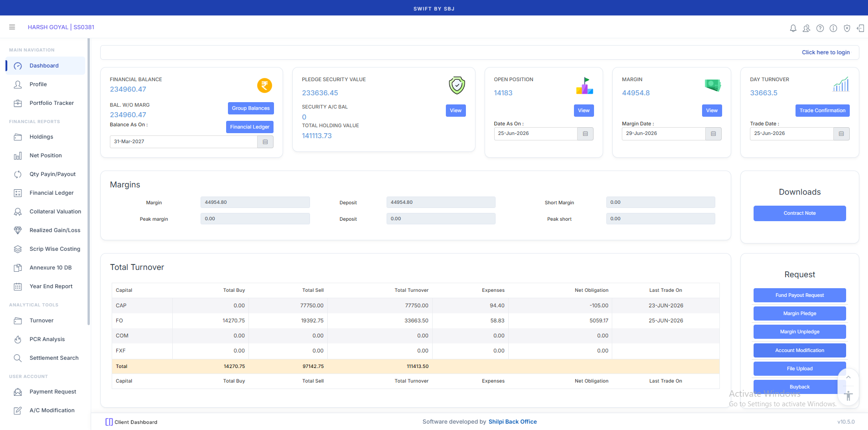
Task: Open Net Position report
Action: point(46,155)
